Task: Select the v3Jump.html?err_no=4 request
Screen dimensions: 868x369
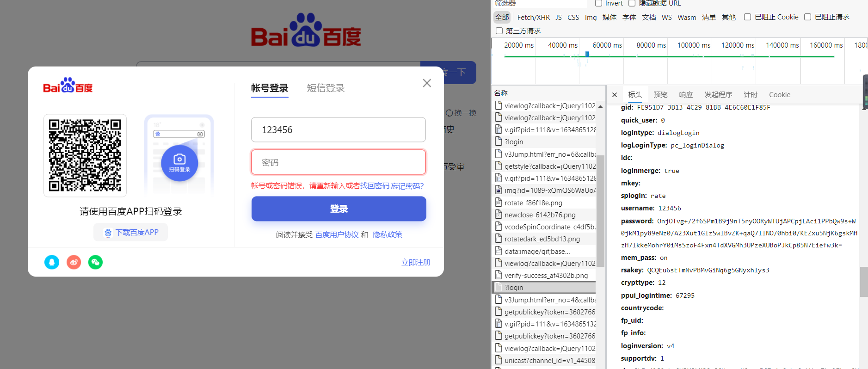Action: point(544,300)
